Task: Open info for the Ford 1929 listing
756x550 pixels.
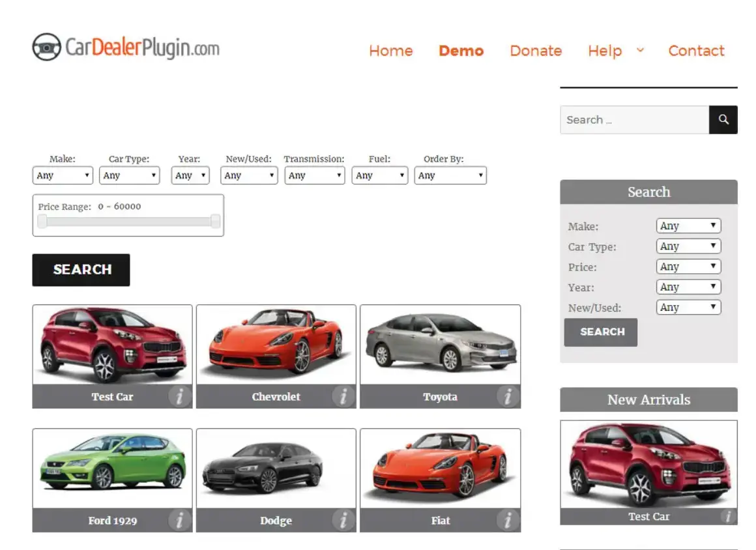Action: coord(179,520)
